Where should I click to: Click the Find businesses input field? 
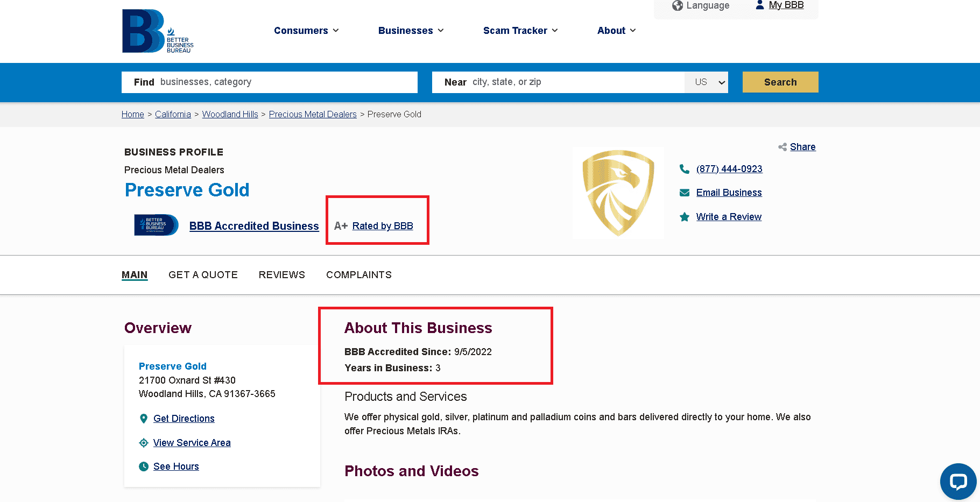(x=270, y=82)
